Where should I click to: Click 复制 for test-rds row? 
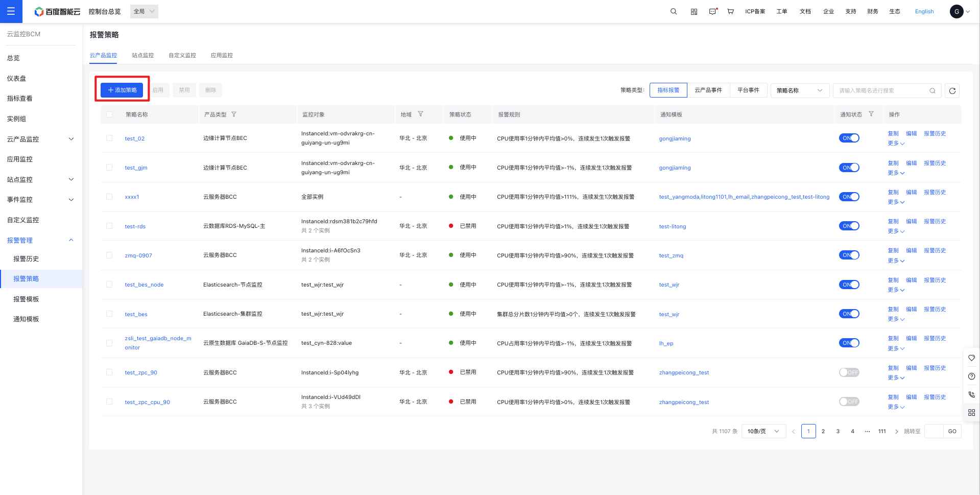pos(893,221)
